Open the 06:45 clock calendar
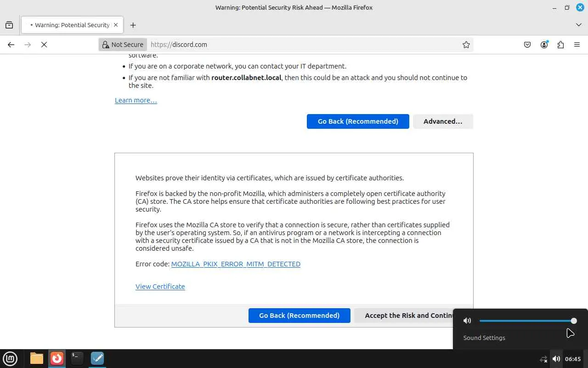 [x=573, y=359]
